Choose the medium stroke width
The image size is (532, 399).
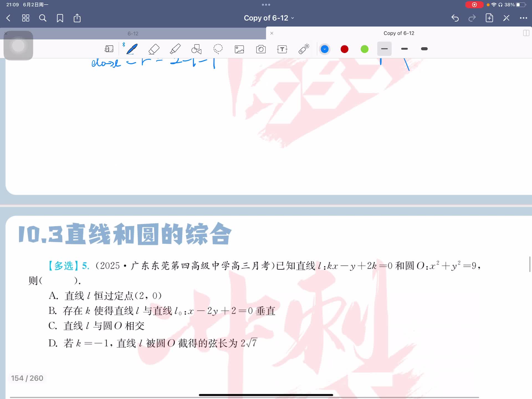pos(404,49)
